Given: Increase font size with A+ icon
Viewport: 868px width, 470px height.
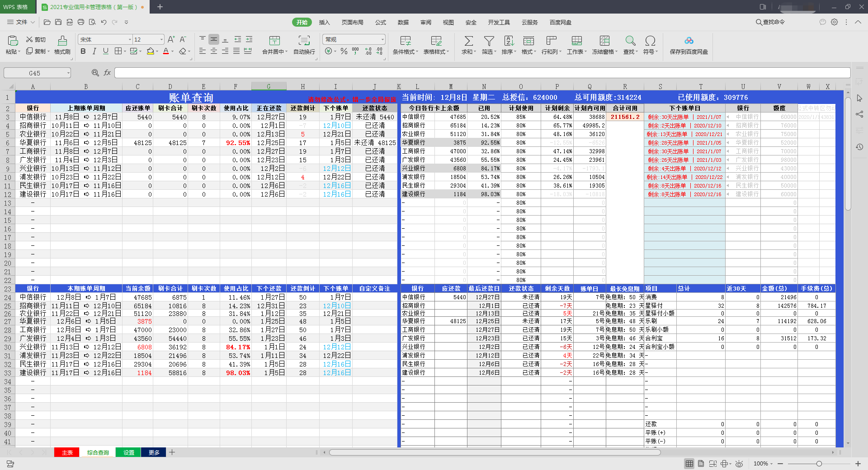Looking at the screenshot, I should 171,39.
